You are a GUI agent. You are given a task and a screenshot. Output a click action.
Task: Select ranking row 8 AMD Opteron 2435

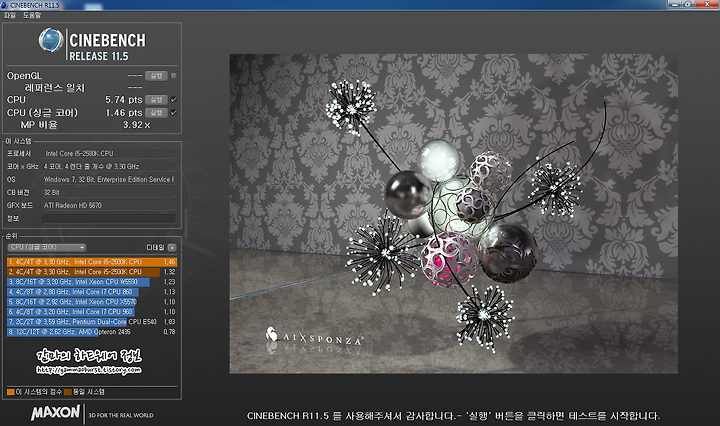point(92,332)
